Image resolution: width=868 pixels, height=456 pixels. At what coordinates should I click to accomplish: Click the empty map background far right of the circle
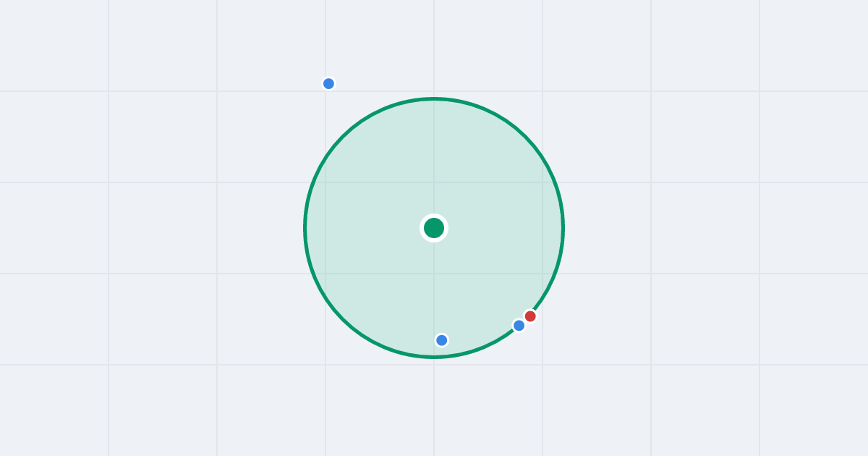[x=759, y=228]
